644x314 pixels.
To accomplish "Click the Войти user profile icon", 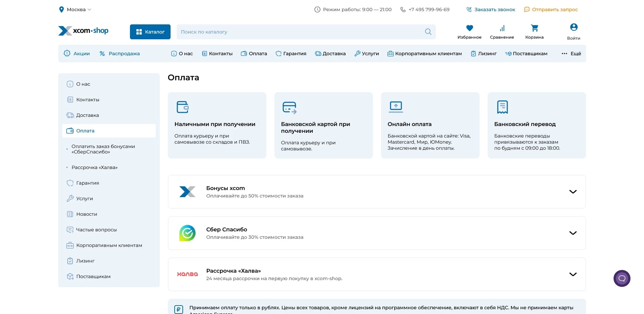I will (574, 27).
